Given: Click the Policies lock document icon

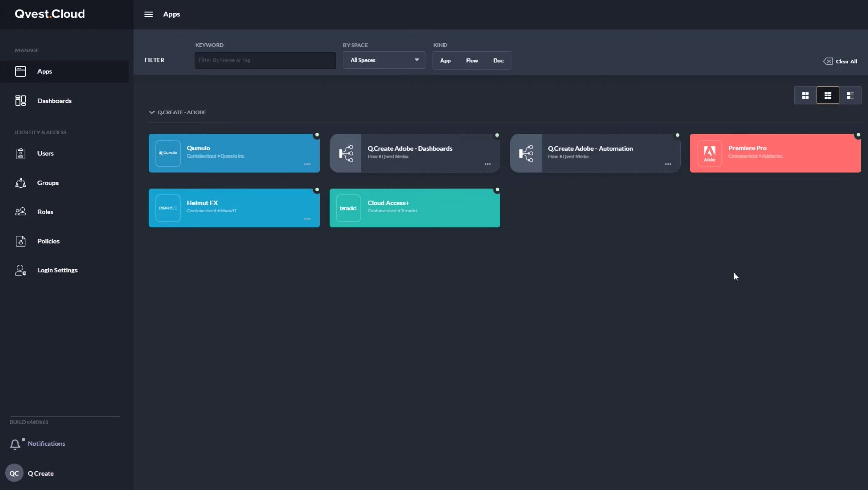Looking at the screenshot, I should point(21,241).
